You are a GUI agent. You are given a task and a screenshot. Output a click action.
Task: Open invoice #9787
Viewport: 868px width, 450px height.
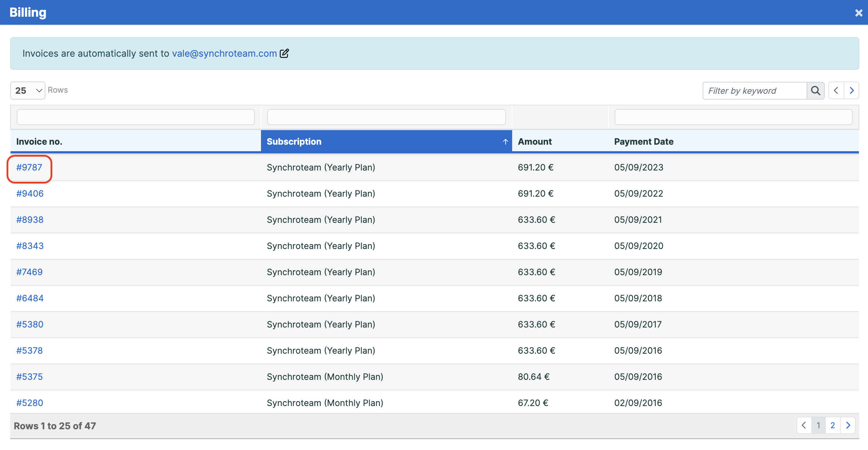(x=29, y=168)
